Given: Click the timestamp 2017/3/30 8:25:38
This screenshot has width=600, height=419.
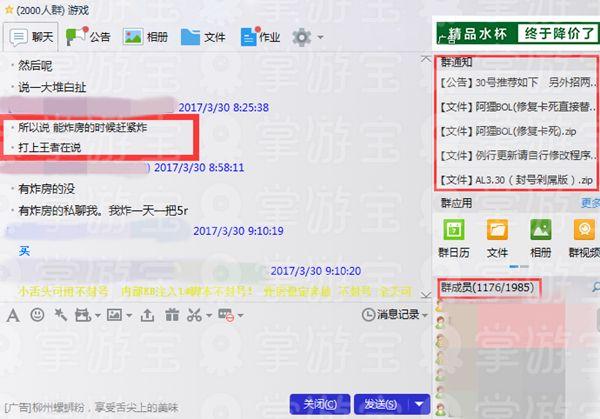Looking at the screenshot, I should (x=224, y=108).
